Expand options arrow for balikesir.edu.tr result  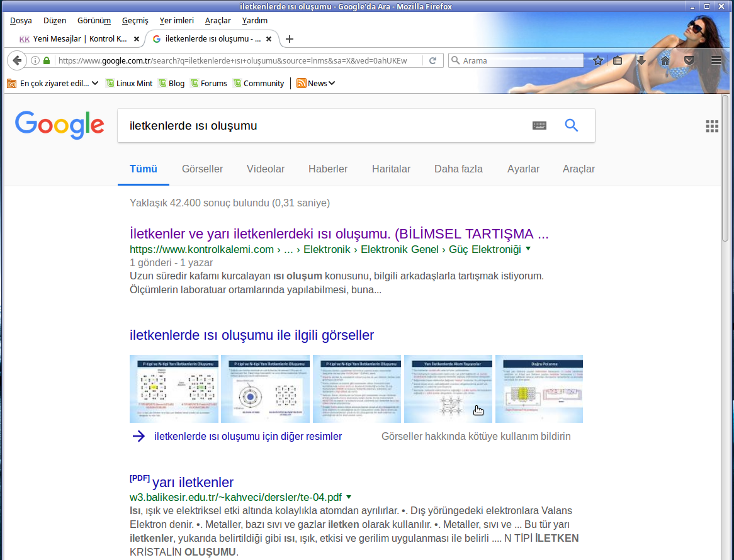pyautogui.click(x=349, y=497)
